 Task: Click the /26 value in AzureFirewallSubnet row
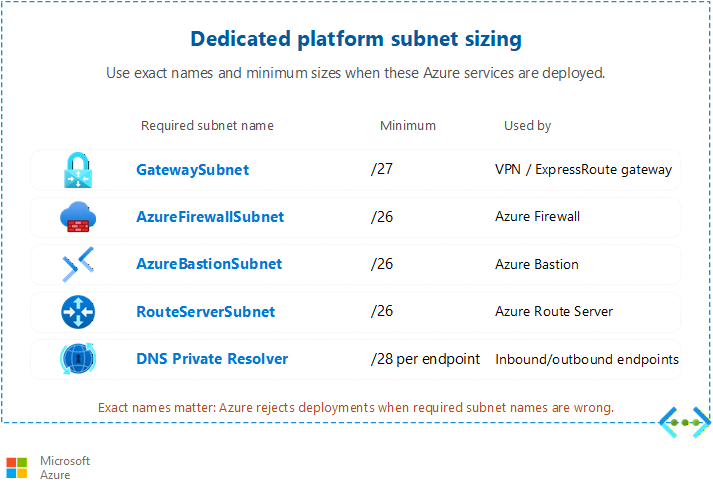382,217
